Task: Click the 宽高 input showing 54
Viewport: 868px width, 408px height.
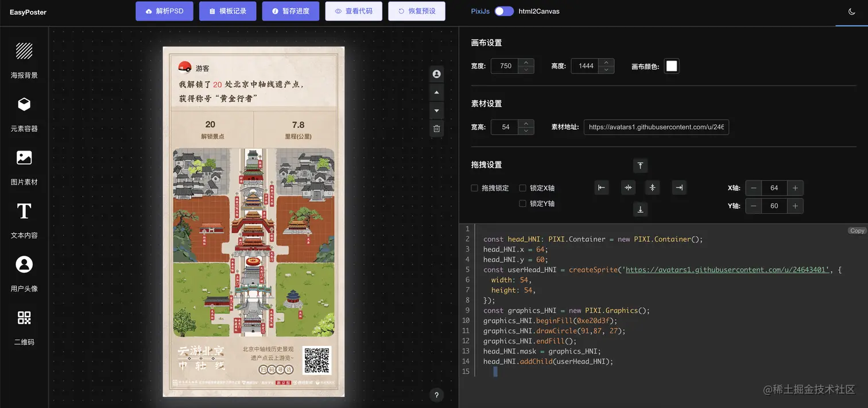Action: [x=506, y=127]
